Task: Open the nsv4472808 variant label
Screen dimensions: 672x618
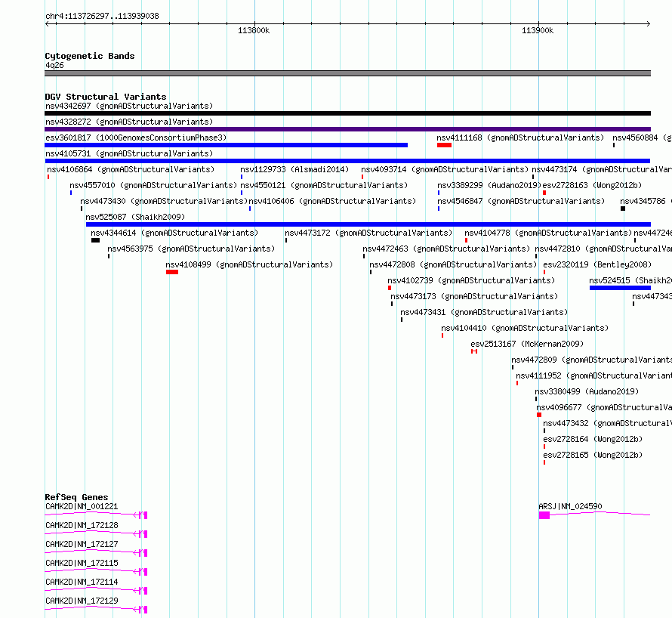Action: point(454,264)
